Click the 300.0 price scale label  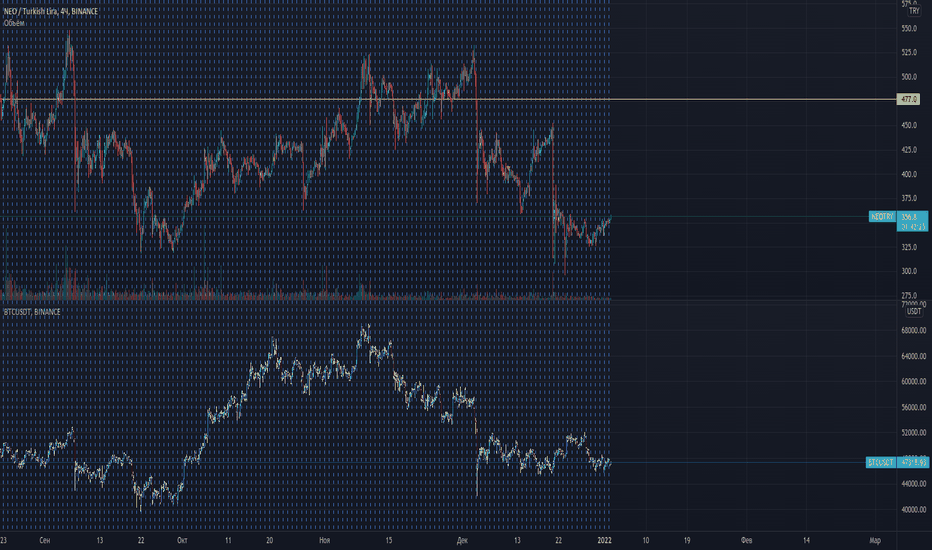tap(909, 271)
